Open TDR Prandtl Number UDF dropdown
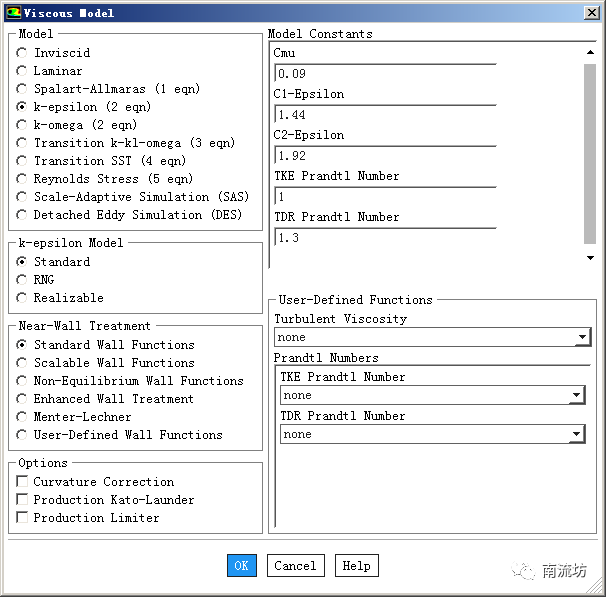Image resolution: width=606 pixels, height=597 pixels. 433,434
